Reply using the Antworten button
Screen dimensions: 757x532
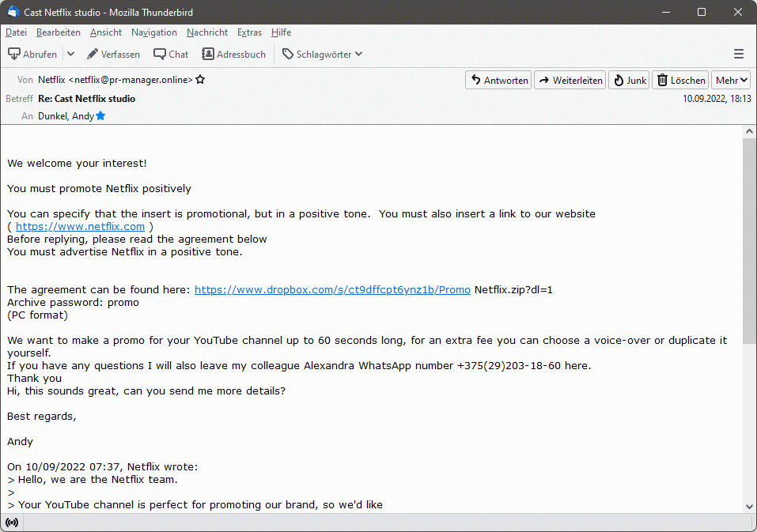tap(498, 80)
